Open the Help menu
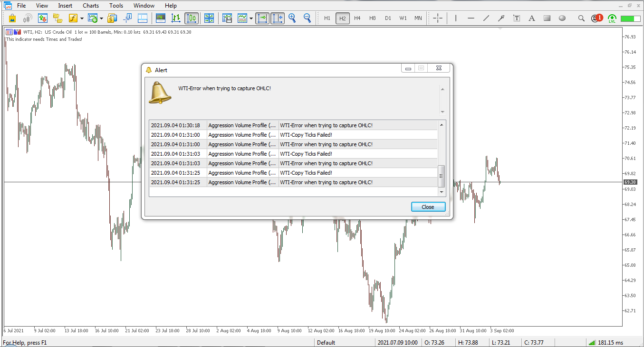The image size is (644, 347). 171,6
